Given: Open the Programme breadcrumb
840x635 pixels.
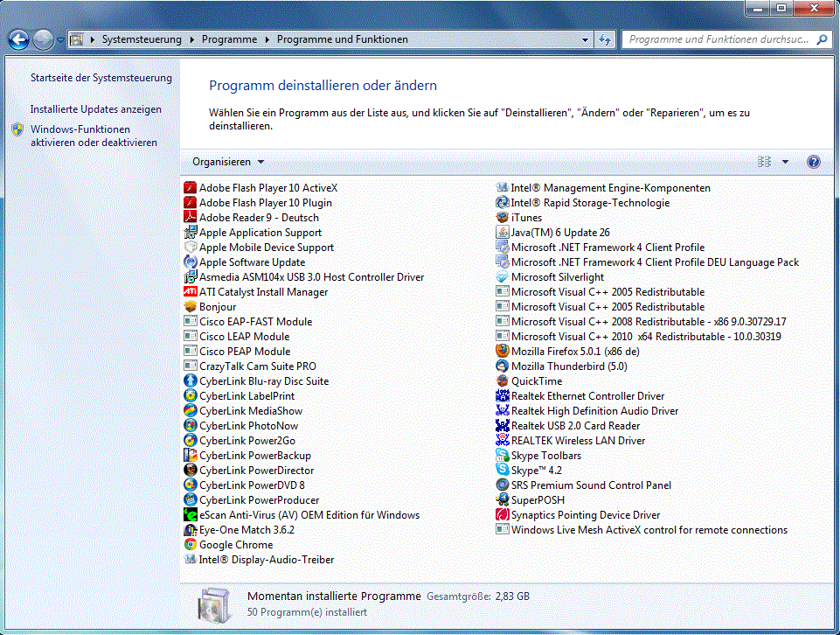Looking at the screenshot, I should (229, 39).
